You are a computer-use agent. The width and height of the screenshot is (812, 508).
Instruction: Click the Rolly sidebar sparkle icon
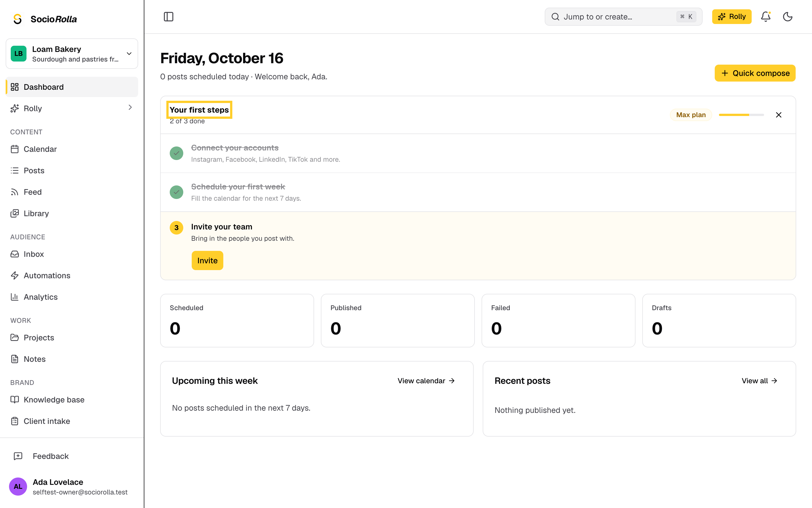[x=15, y=108]
